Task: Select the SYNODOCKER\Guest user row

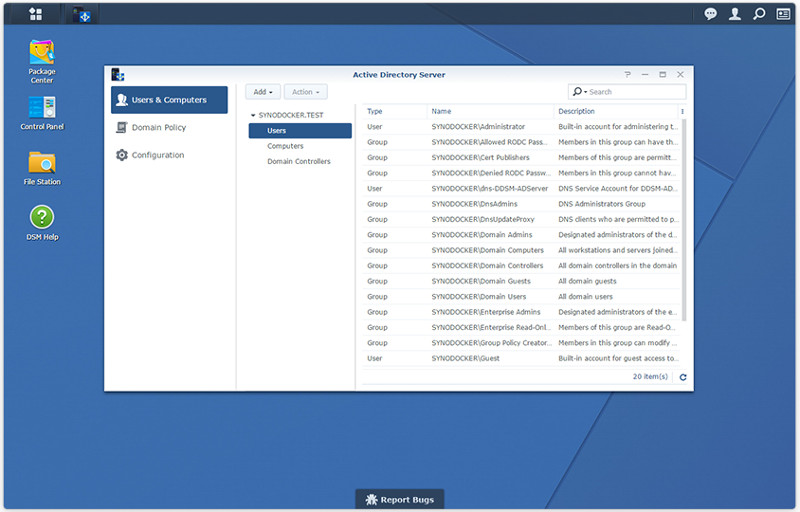Action: click(521, 358)
